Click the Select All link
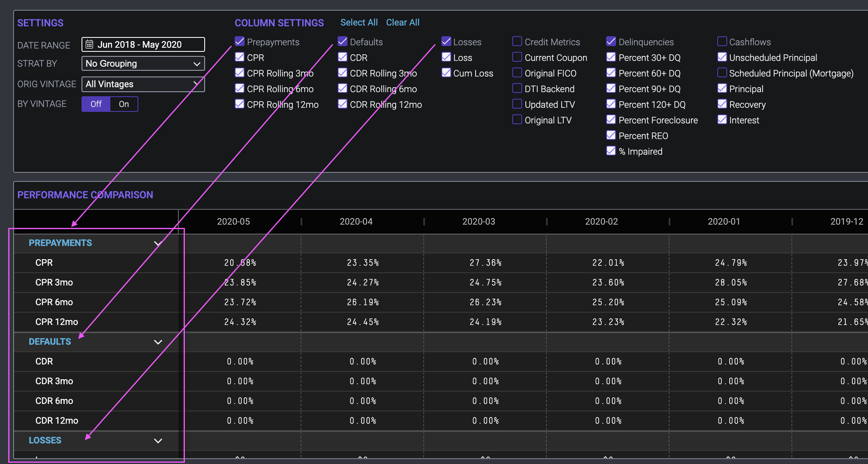The height and width of the screenshot is (464, 868). (x=359, y=23)
